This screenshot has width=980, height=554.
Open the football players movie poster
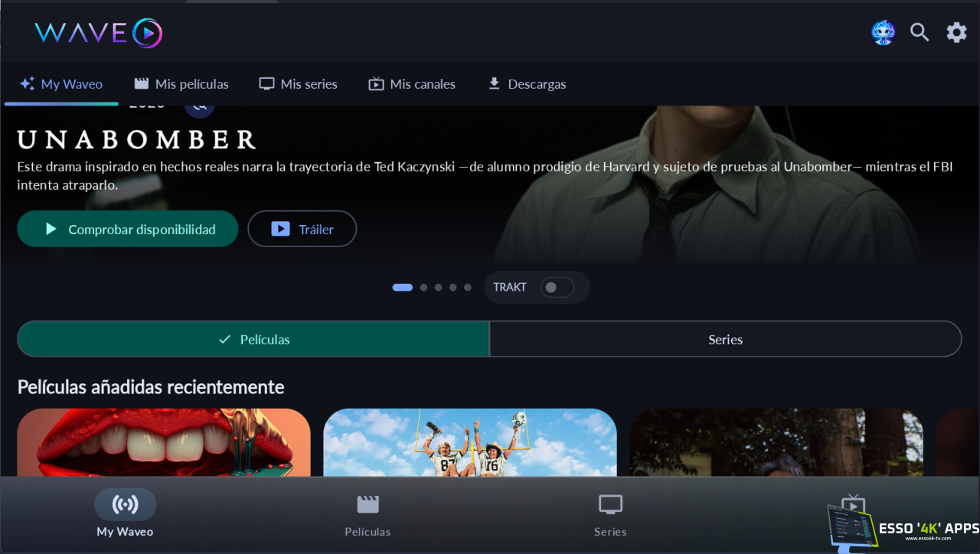470,442
